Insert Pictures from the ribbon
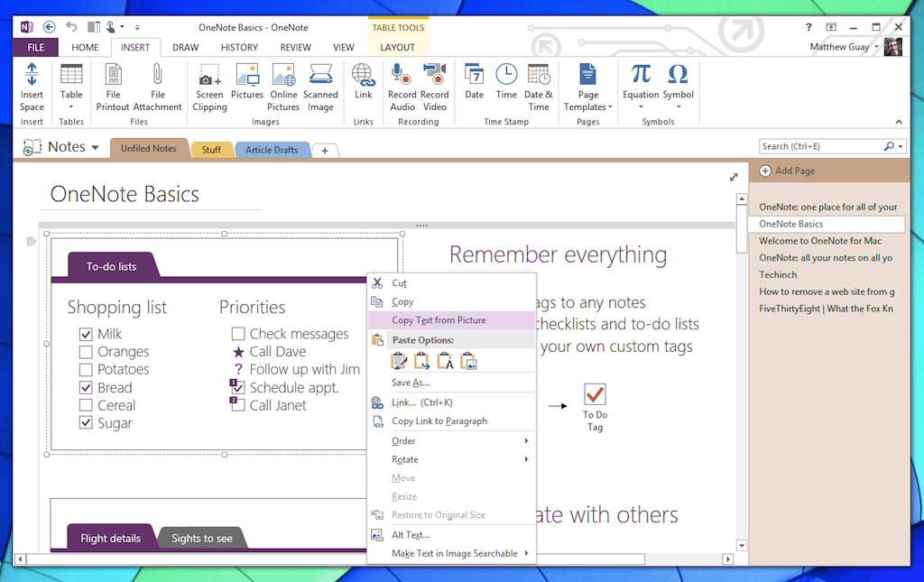Screen dimensions: 924x582 [247, 80]
